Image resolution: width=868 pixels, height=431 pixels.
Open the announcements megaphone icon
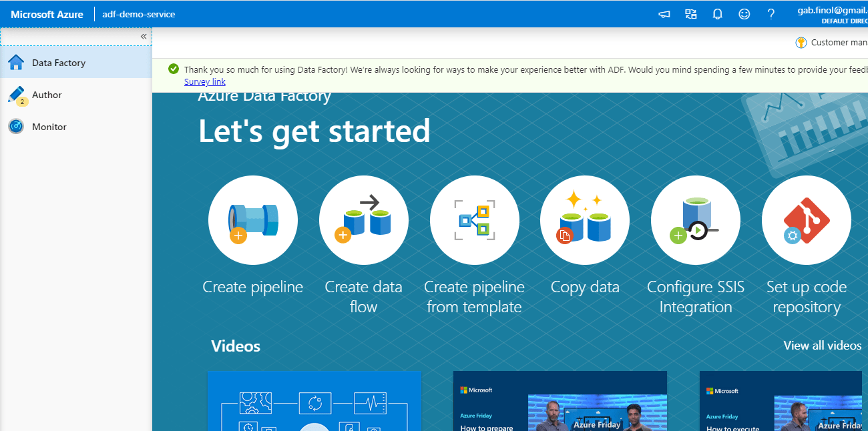pos(664,14)
